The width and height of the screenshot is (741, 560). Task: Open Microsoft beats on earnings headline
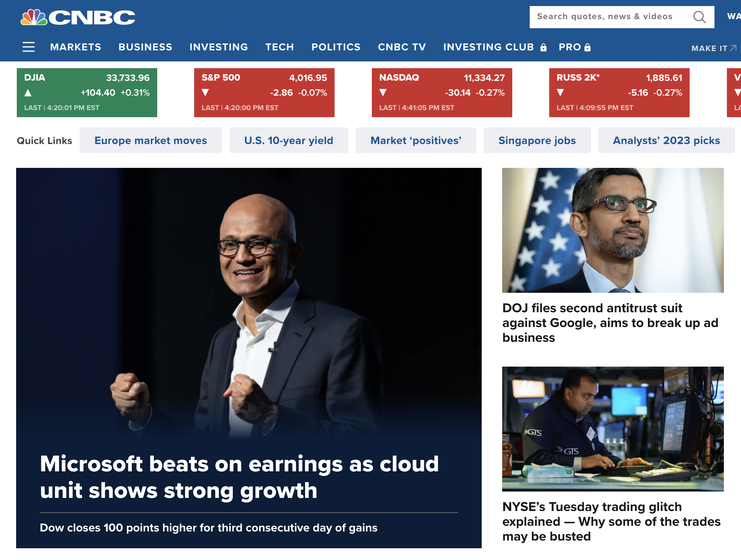tap(239, 477)
